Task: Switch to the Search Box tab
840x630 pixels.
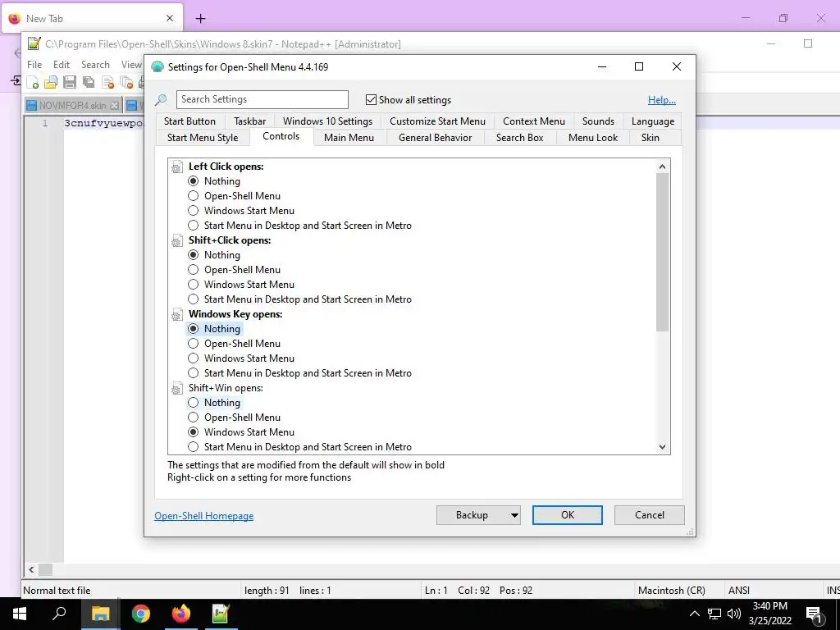Action: [519, 138]
